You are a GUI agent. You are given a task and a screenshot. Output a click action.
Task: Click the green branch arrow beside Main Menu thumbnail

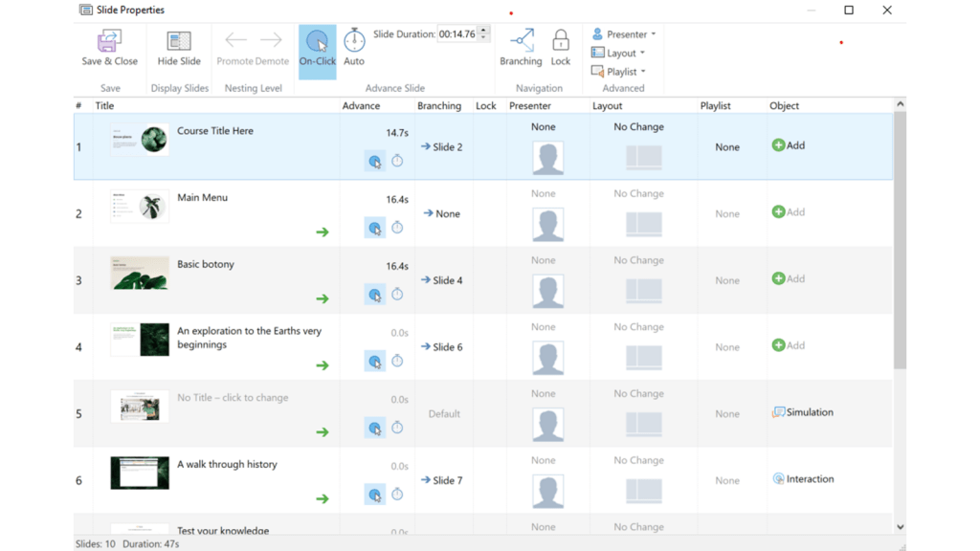323,230
